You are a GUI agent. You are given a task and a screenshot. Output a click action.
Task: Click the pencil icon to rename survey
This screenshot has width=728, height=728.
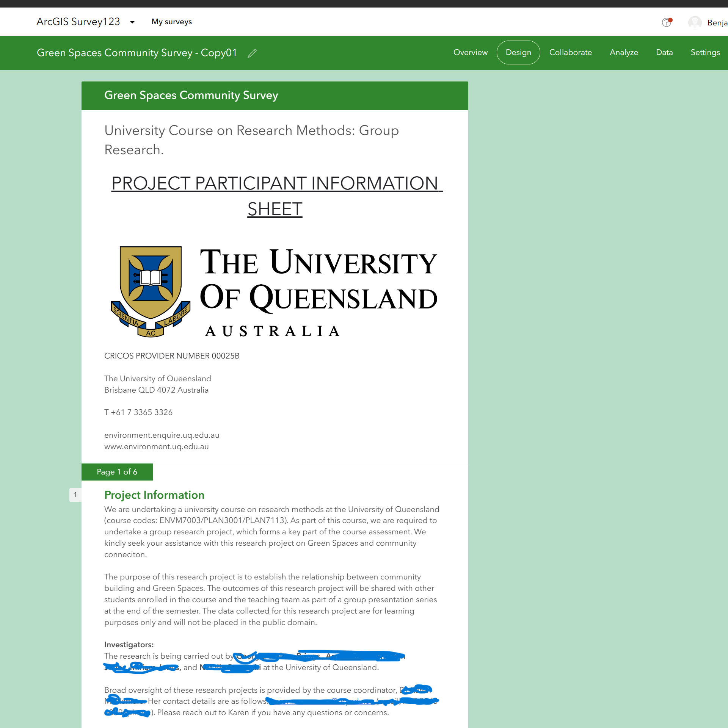(252, 53)
